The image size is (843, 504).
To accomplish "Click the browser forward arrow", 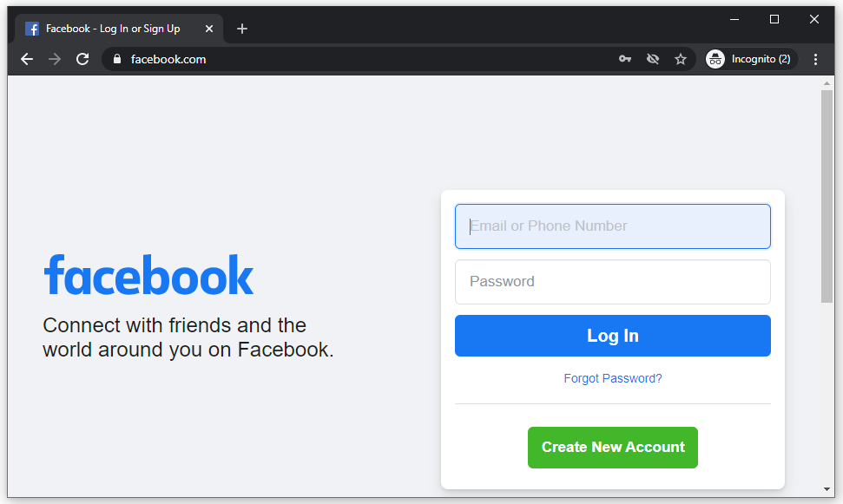I will point(55,59).
